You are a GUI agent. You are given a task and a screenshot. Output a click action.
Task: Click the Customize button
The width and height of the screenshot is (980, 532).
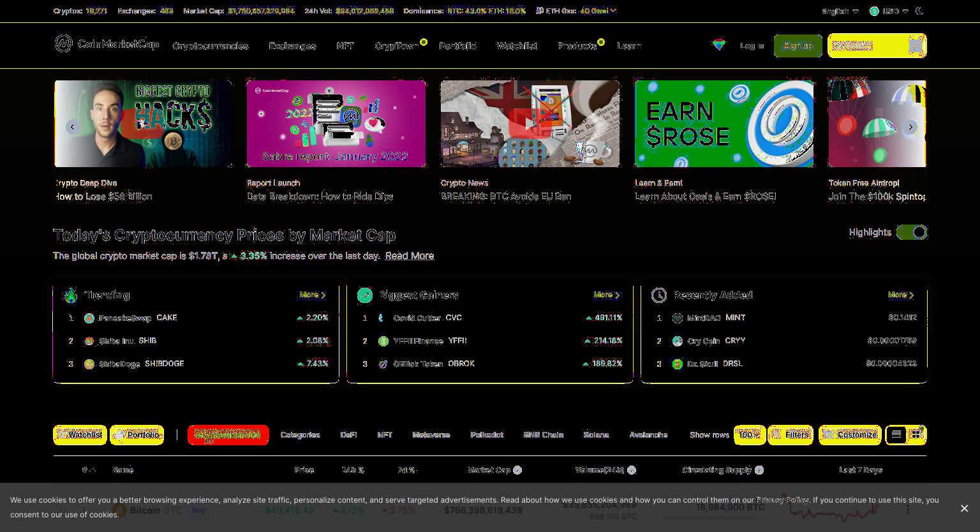click(850, 434)
